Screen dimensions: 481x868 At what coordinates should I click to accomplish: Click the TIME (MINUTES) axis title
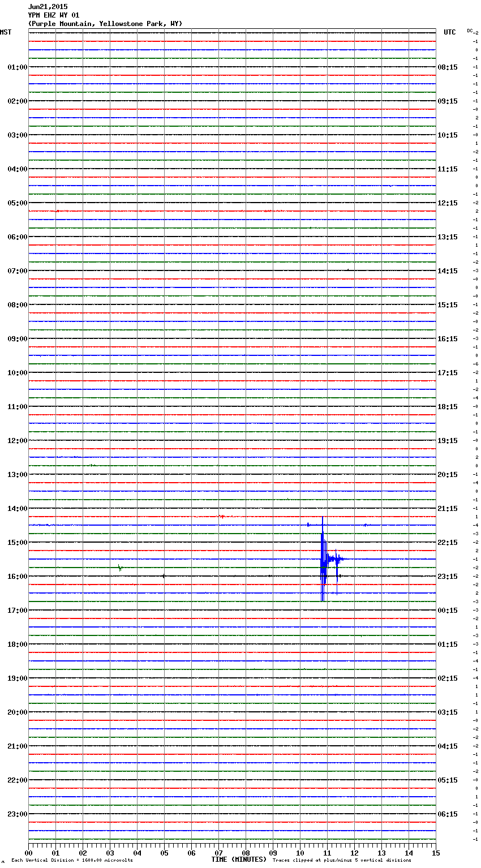click(239, 860)
